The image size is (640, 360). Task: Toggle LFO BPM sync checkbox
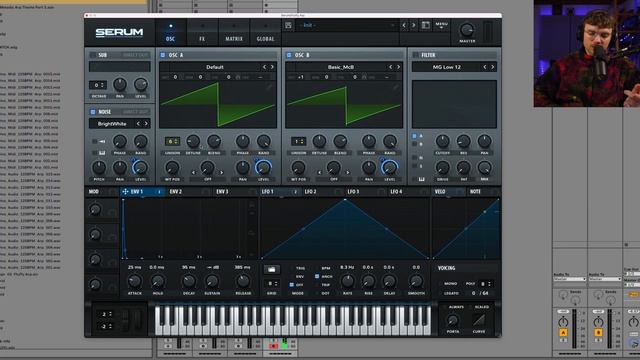click(317, 268)
